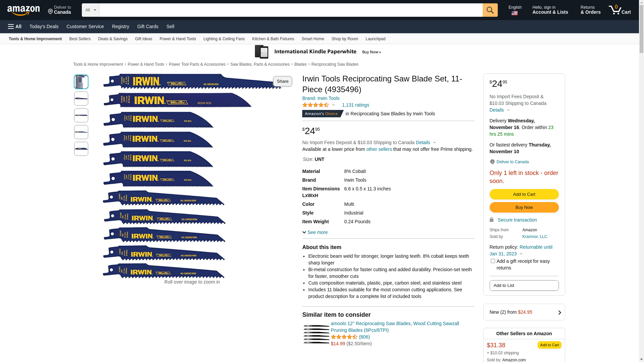
Task: Tick the gift receipt checkbox
Action: tap(493, 261)
